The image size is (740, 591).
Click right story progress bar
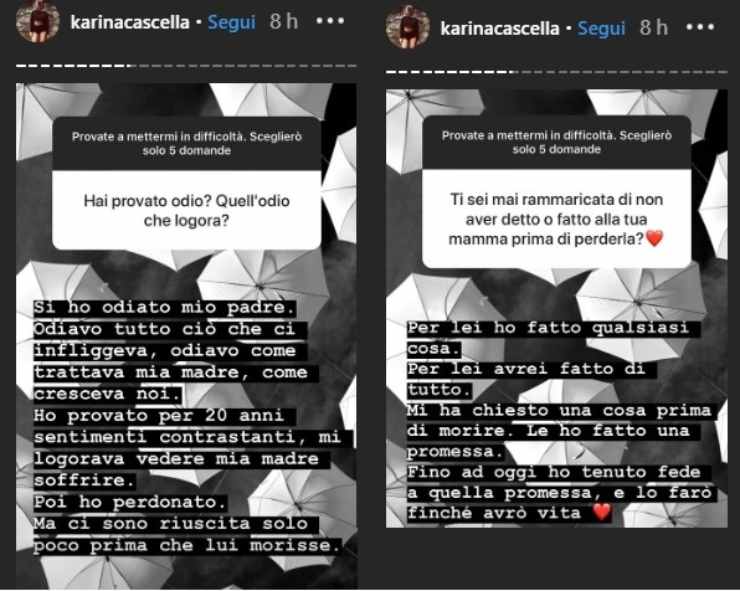556,72
